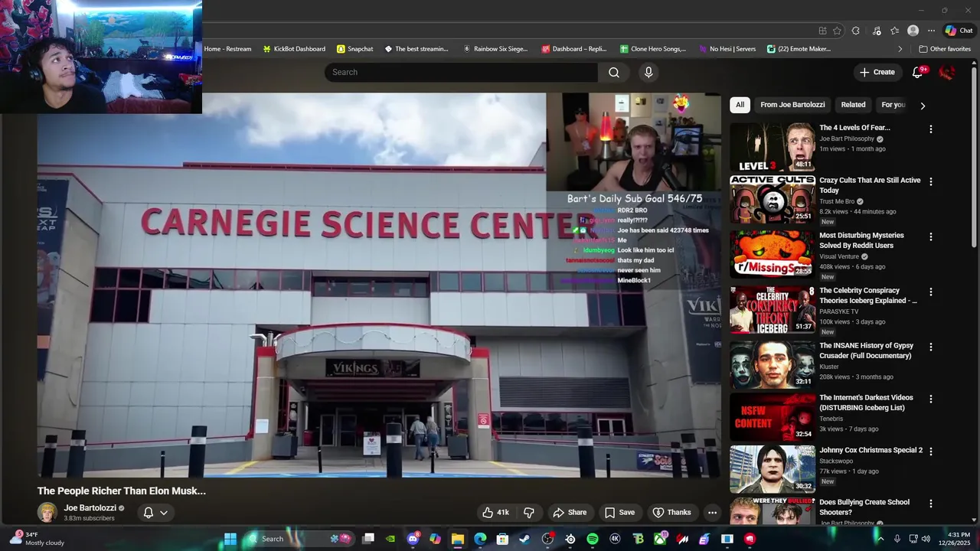Open Joe Bartolozzi channel avatar
The height and width of the screenshot is (551, 980).
[x=47, y=512]
